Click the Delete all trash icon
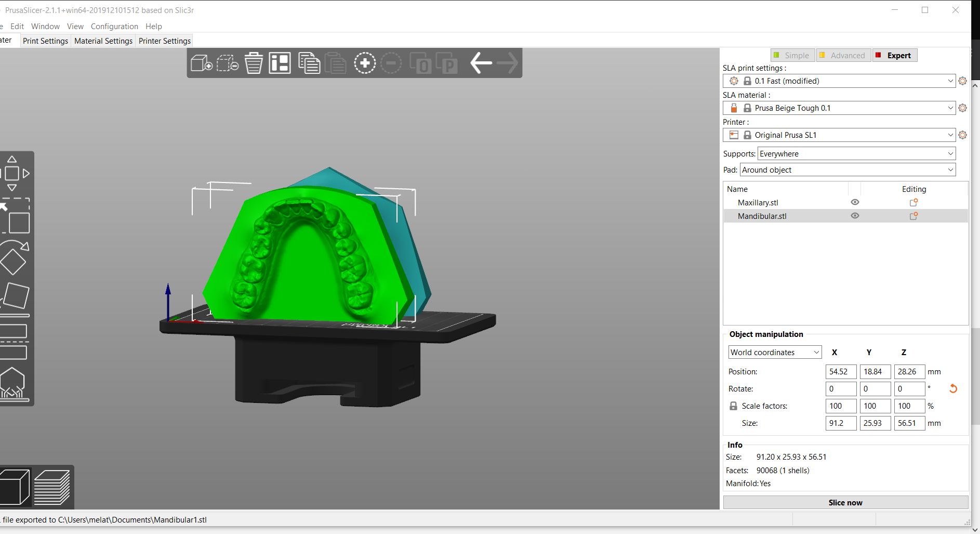The height and width of the screenshot is (534, 980). coord(254,63)
